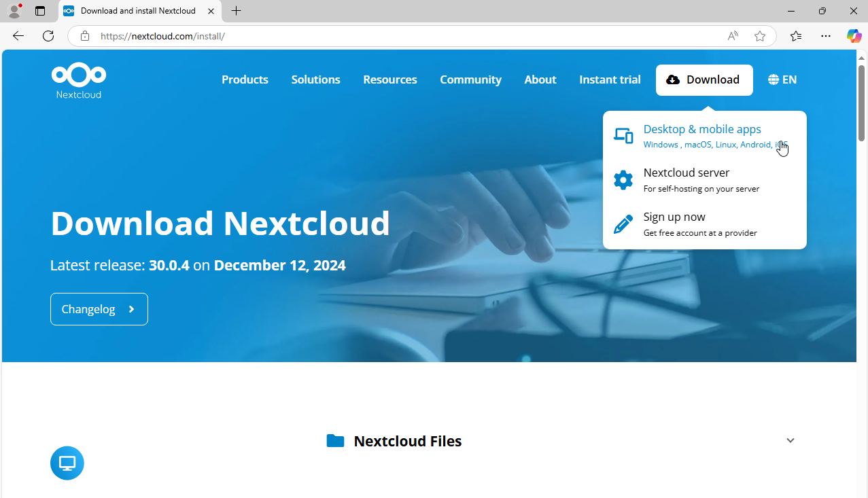Open the tab actions menu
Screen dimensions: 868x498
click(40, 11)
